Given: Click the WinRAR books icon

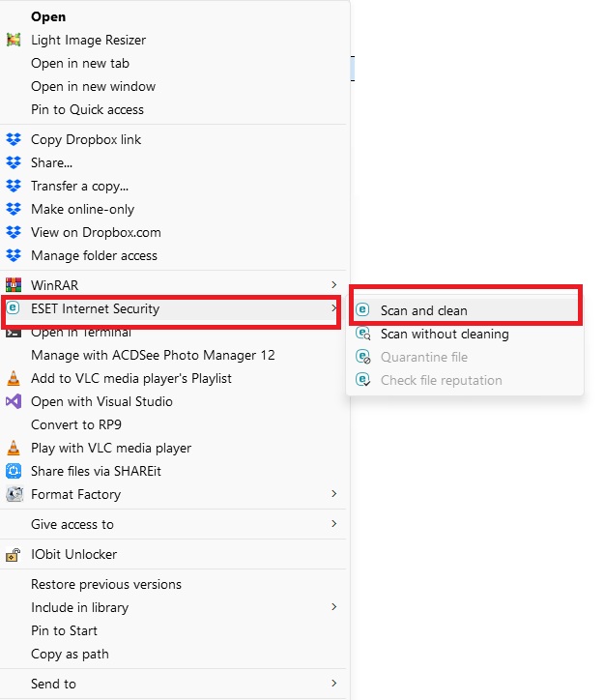Looking at the screenshot, I should click(x=14, y=285).
